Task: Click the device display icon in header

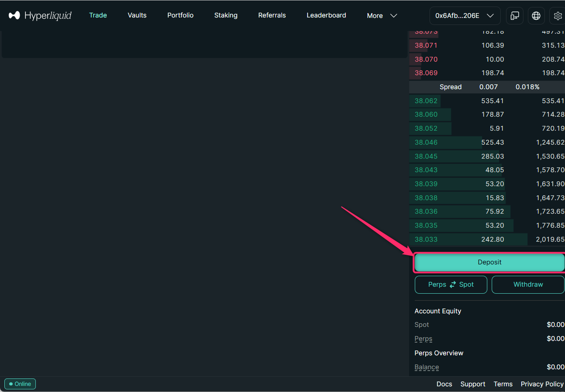Action: tap(515, 16)
